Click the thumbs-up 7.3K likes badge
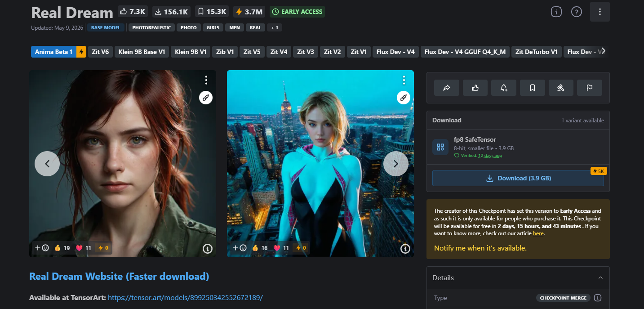 [133, 12]
